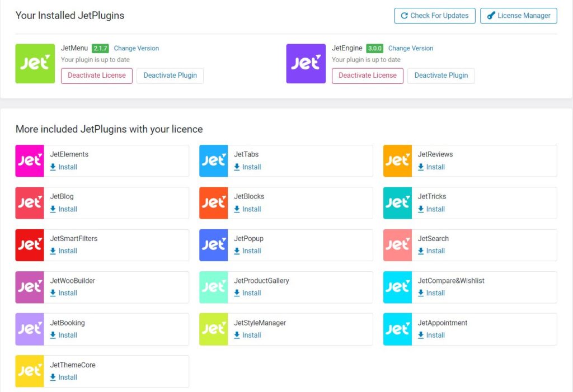
Task: Click the JetBlog plugin logo
Action: pos(30,203)
